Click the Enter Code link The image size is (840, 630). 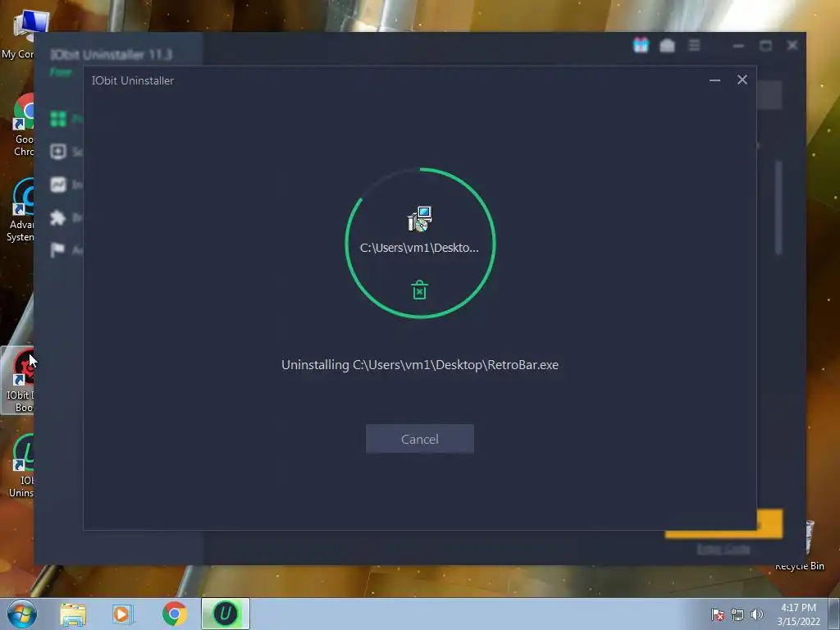(x=724, y=549)
